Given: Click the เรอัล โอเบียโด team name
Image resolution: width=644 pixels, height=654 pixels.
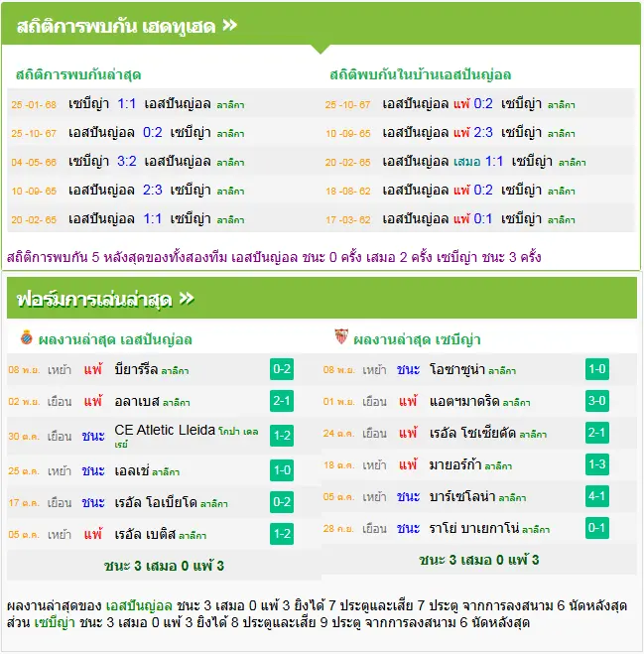Looking at the screenshot, I should click(156, 502).
